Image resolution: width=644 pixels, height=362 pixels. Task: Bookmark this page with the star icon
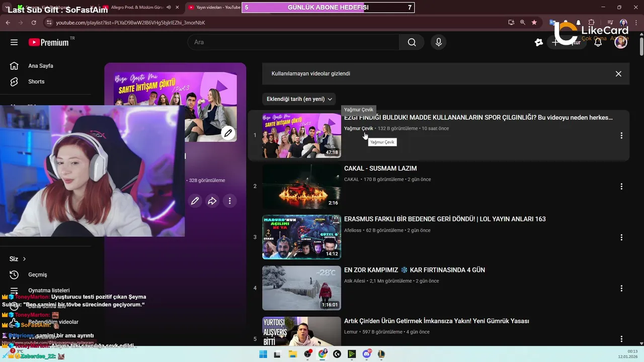coord(534,23)
